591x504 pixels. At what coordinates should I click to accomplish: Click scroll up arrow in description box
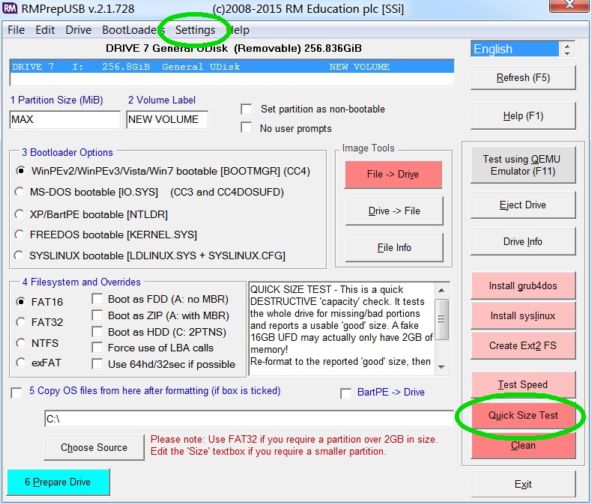click(442, 290)
